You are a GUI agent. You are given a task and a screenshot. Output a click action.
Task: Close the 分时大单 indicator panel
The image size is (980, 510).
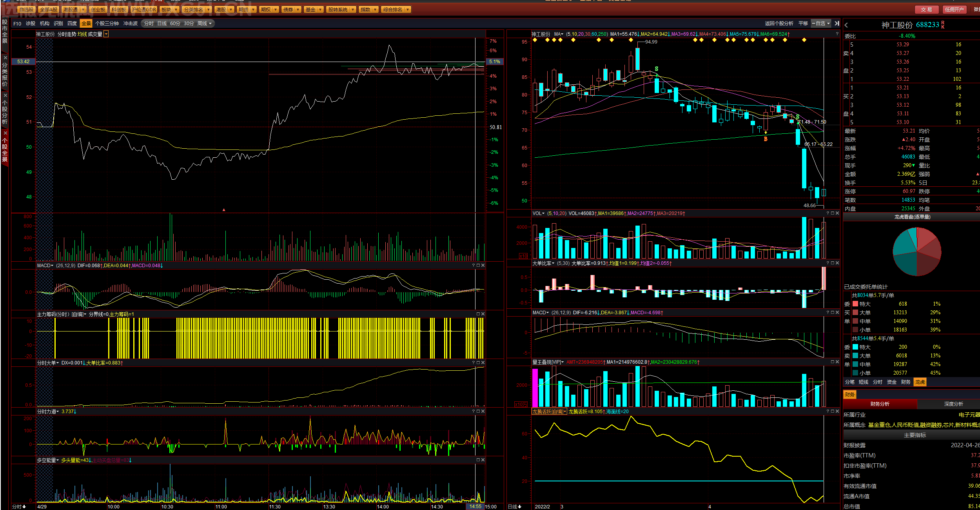coord(483,363)
